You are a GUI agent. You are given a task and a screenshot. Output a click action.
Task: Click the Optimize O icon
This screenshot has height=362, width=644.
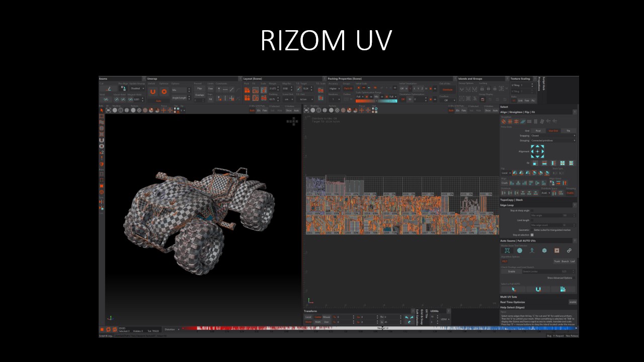pyautogui.click(x=164, y=92)
